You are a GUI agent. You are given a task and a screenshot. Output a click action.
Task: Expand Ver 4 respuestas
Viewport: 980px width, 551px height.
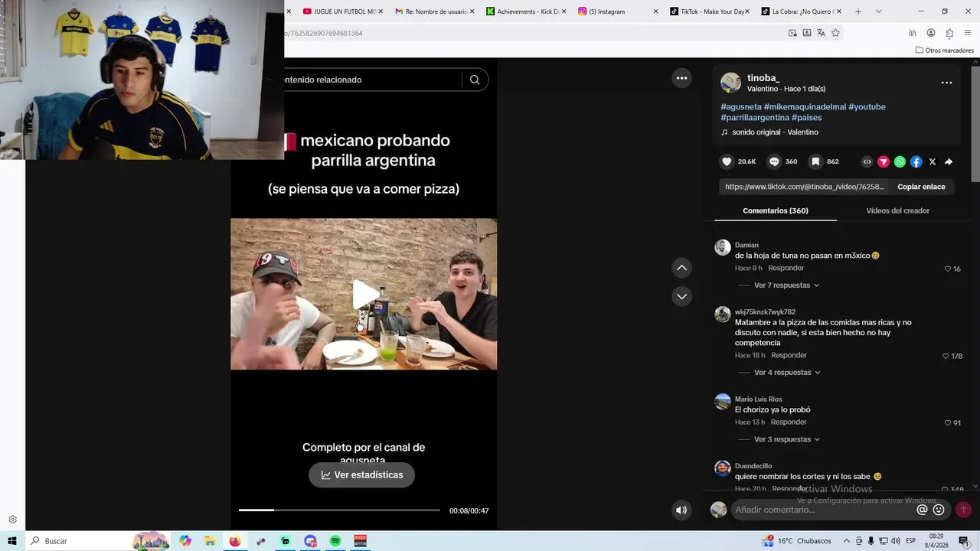(x=787, y=373)
